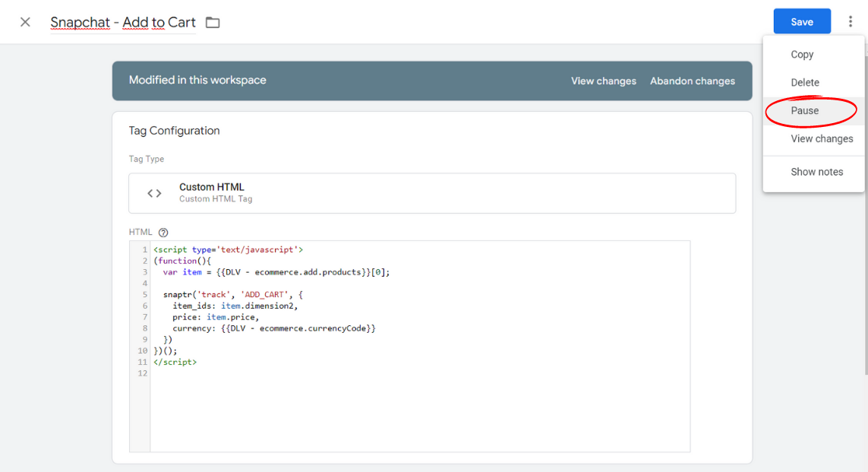Choose Delete from the menu
This screenshot has width=868, height=472.
[804, 83]
